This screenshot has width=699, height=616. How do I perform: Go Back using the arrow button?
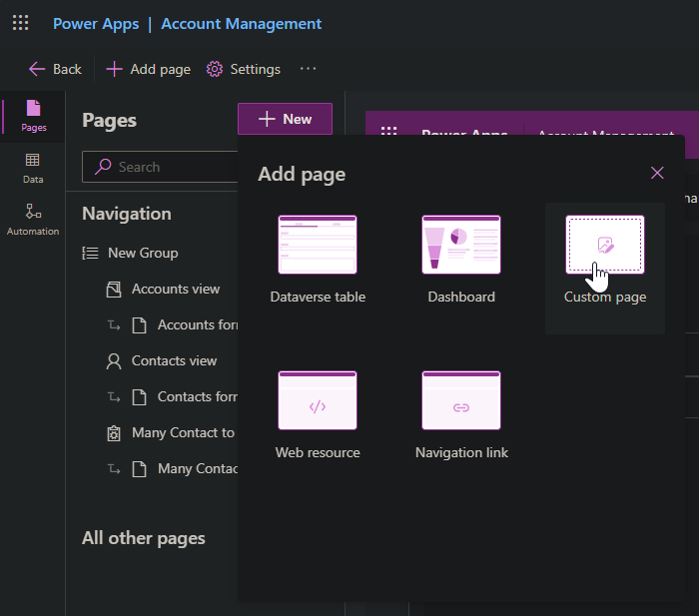(x=55, y=69)
